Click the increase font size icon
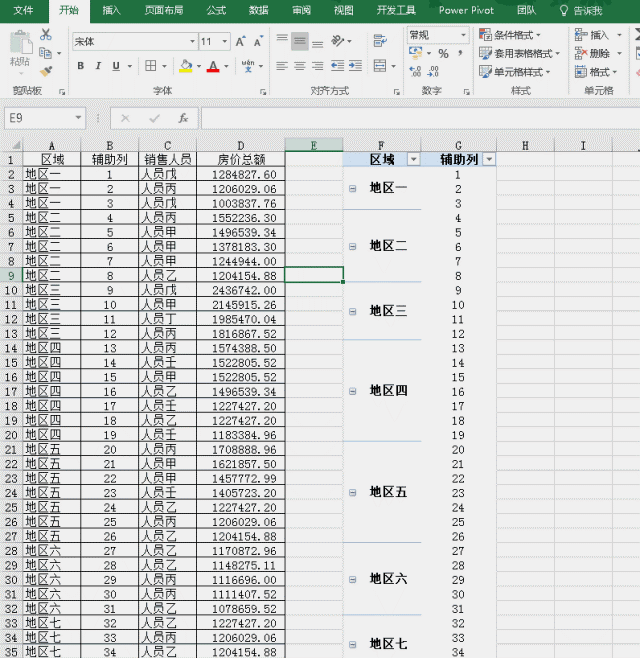This screenshot has height=658, width=640. click(x=241, y=42)
